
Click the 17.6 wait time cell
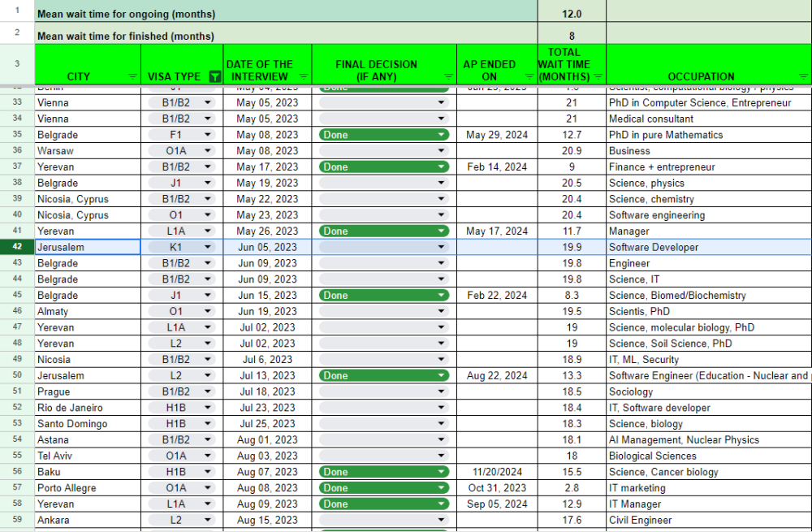pos(572,520)
